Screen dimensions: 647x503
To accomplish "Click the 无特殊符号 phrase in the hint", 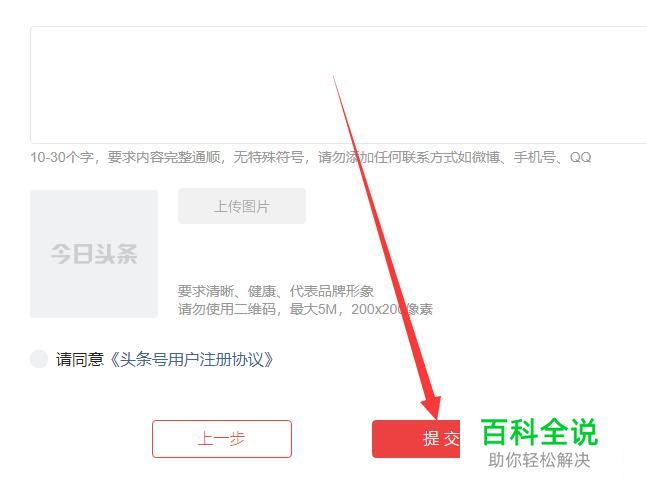I will 269,157.
